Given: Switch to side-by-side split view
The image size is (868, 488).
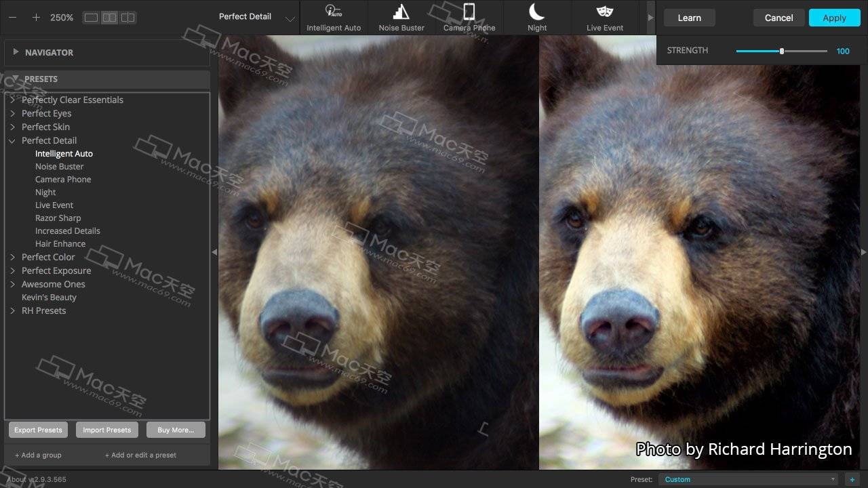Looking at the screenshot, I should click(x=109, y=18).
